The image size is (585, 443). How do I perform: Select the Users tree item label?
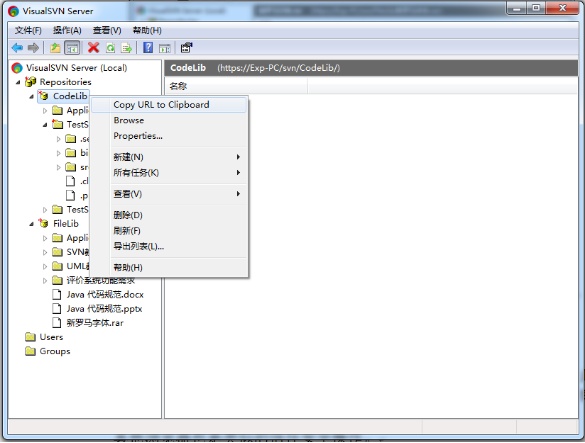point(51,337)
